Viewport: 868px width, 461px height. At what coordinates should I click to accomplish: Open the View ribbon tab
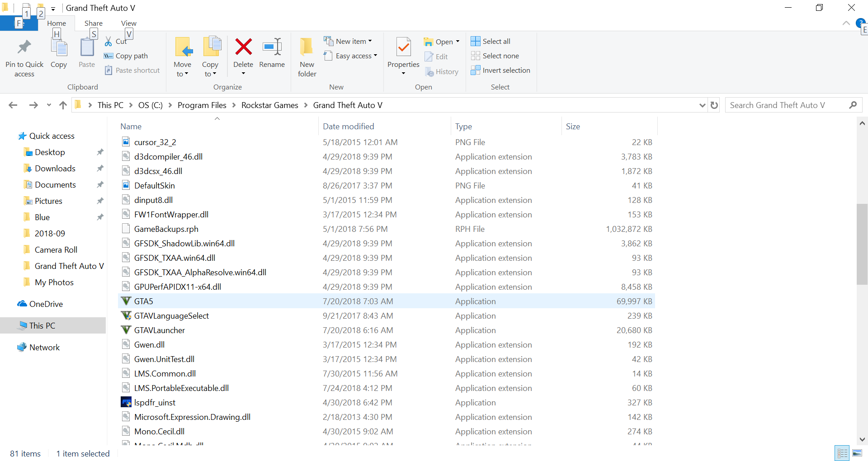point(128,23)
